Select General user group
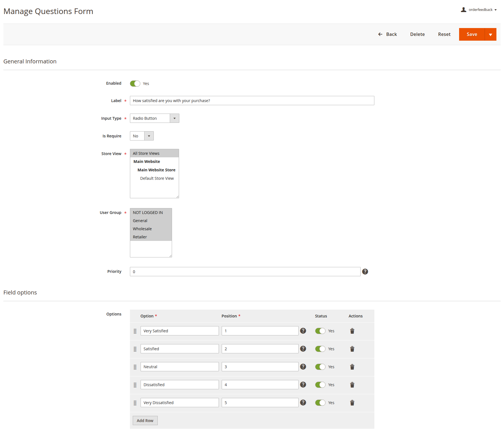This screenshot has width=504, height=440. point(151,221)
